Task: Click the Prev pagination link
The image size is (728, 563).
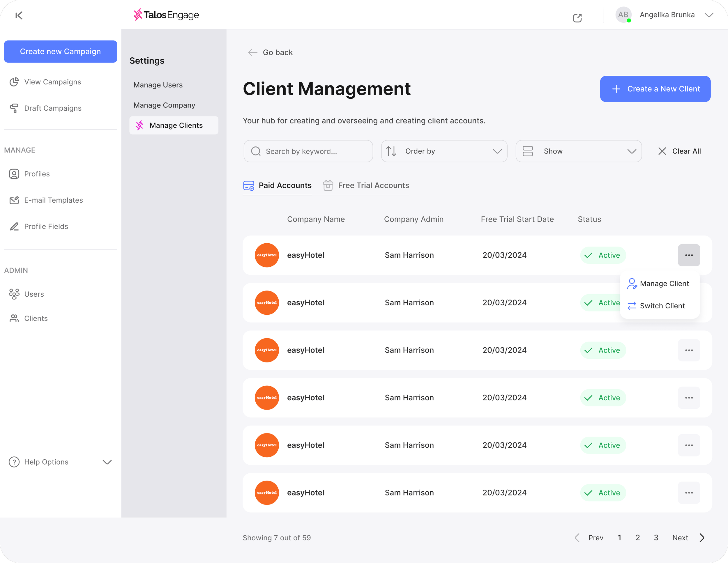Action: pyautogui.click(x=596, y=538)
